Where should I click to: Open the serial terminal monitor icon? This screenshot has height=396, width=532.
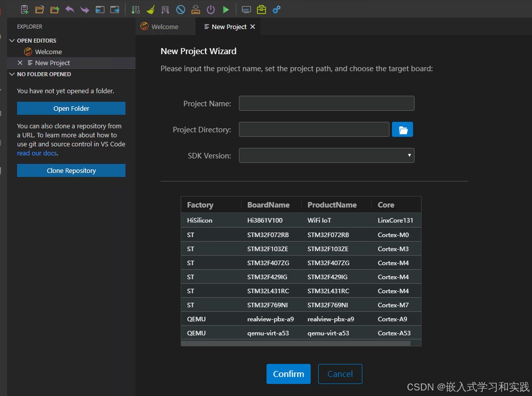[246, 10]
